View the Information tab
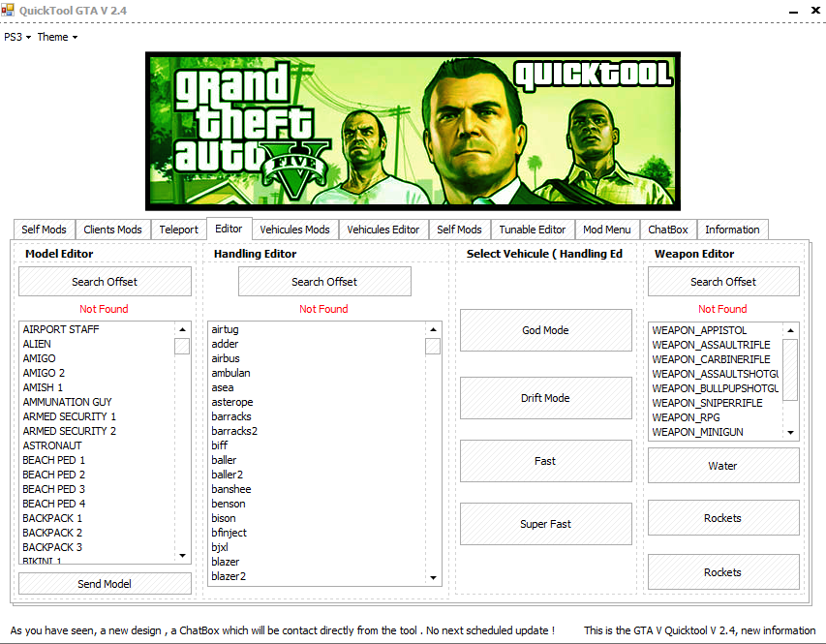The image size is (826, 644). tap(732, 230)
